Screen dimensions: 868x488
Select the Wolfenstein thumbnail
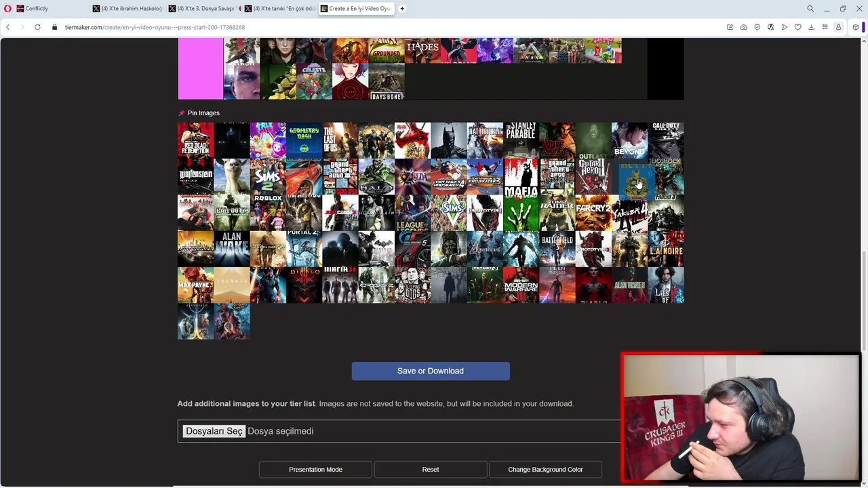pyautogui.click(x=195, y=176)
